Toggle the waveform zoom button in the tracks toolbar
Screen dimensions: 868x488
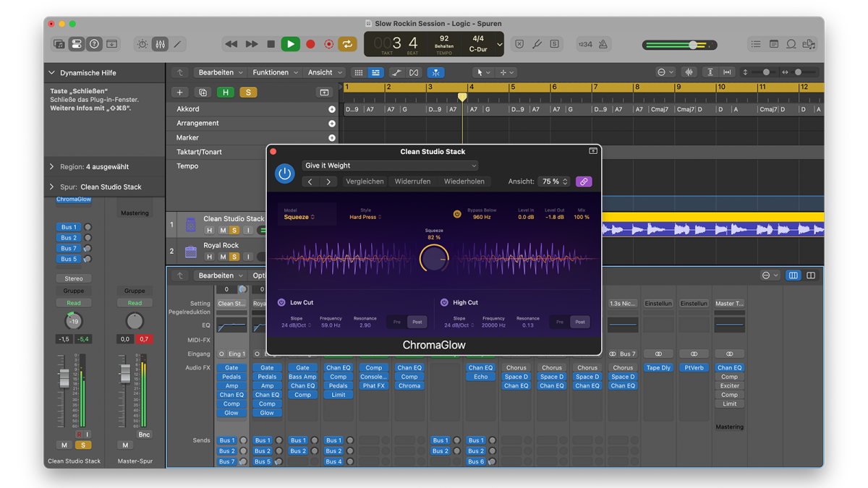689,72
